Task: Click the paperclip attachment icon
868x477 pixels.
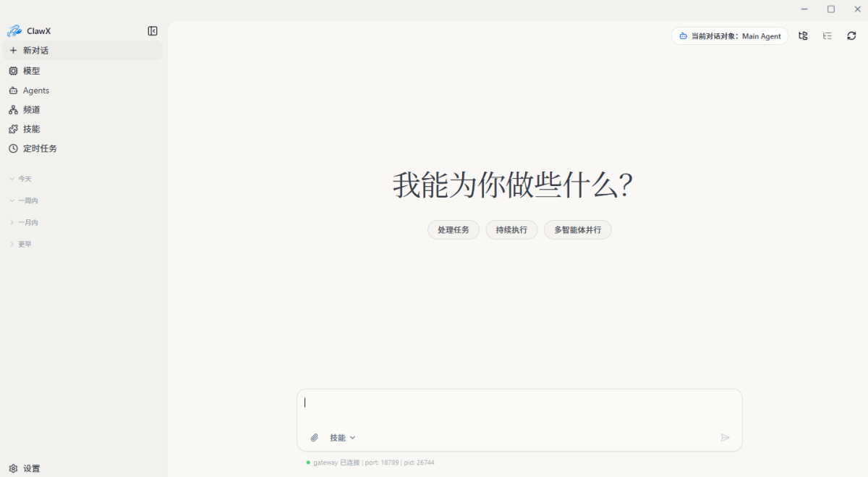Action: click(315, 438)
